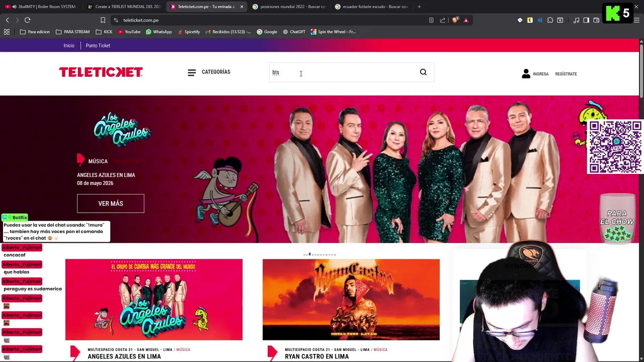Open the Brave Shields lion icon
Image resolution: width=644 pixels, height=362 pixels.
tap(455, 20)
